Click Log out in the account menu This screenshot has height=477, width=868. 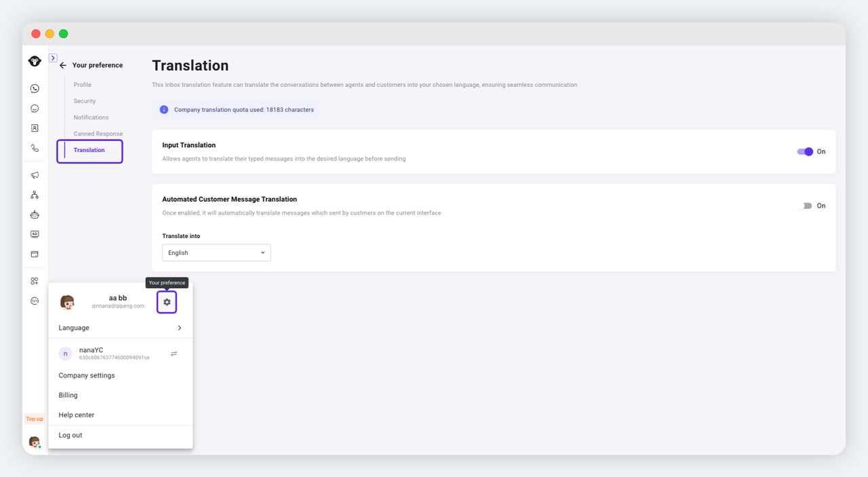point(71,435)
